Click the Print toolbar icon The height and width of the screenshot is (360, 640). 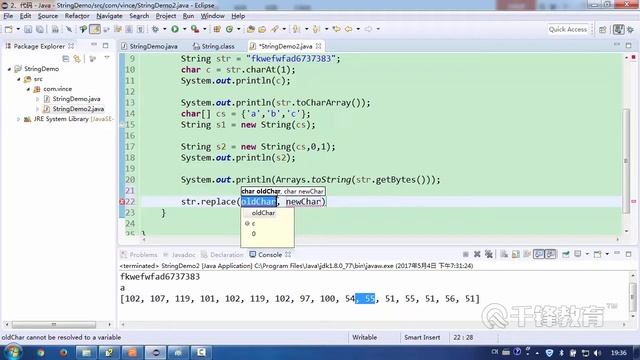tap(55, 29)
